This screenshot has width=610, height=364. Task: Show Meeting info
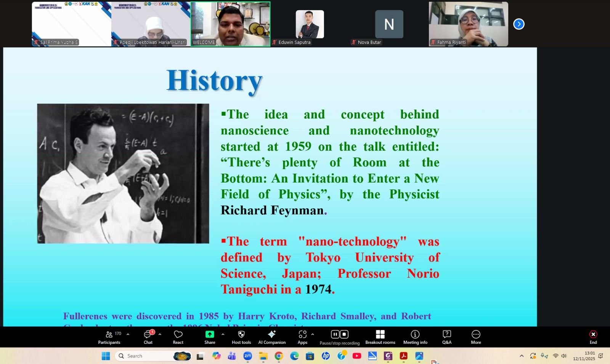415,337
